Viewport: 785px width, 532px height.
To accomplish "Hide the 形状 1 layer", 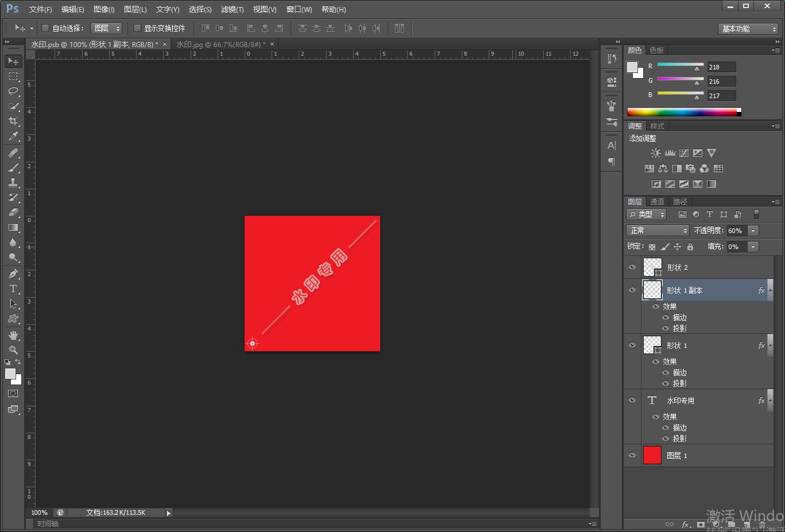I will (632, 345).
